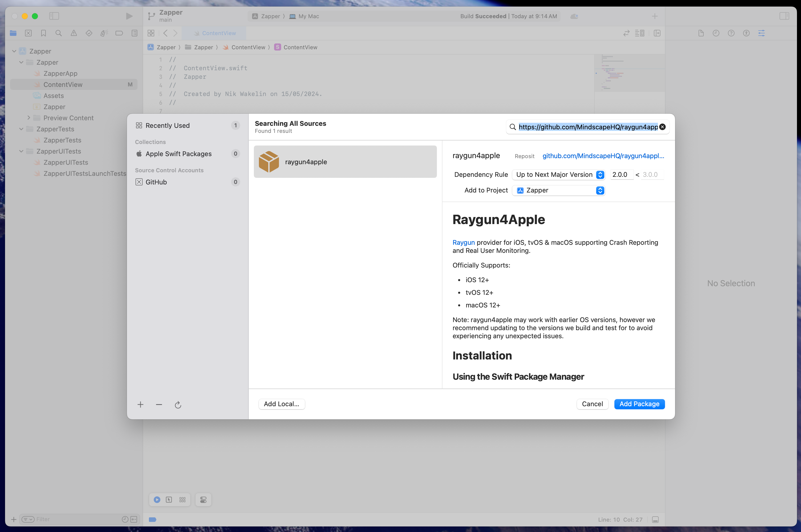Collapse the ZapperTests folder
This screenshot has width=801, height=532.
[x=21, y=129]
